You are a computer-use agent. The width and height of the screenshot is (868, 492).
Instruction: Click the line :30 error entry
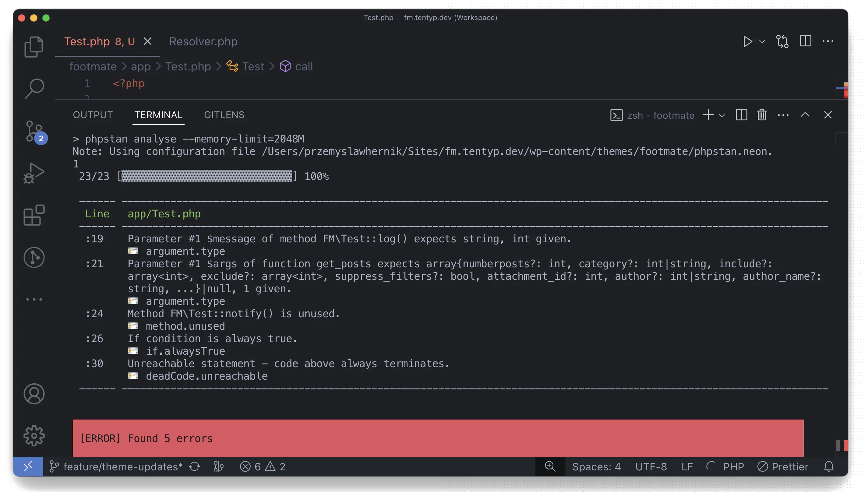coord(288,364)
